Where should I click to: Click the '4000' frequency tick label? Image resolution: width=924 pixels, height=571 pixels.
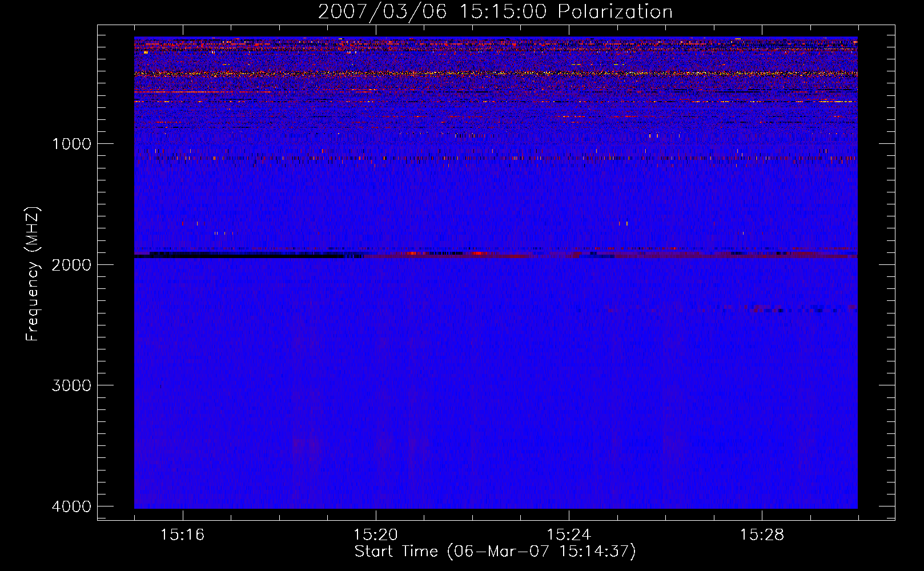tap(71, 506)
